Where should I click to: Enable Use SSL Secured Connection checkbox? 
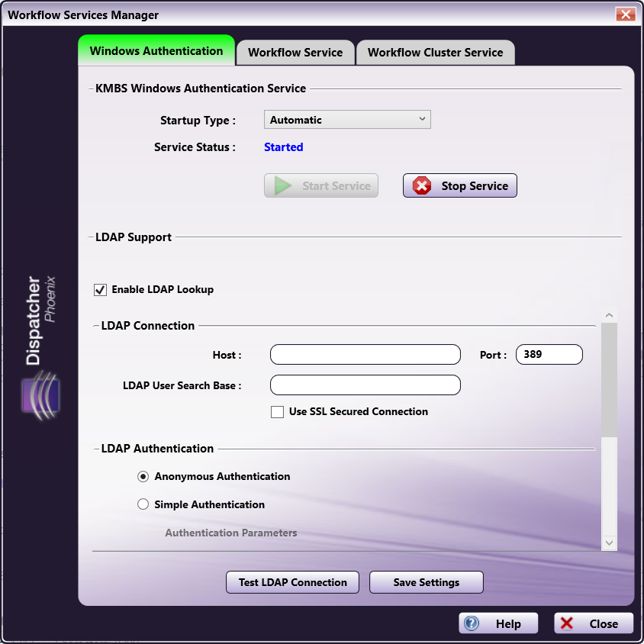click(277, 412)
